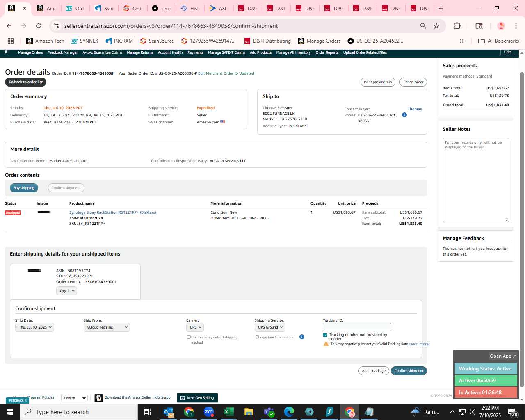The width and height of the screenshot is (525, 420).
Task: Open Excel from the taskbar
Action: coord(228,412)
